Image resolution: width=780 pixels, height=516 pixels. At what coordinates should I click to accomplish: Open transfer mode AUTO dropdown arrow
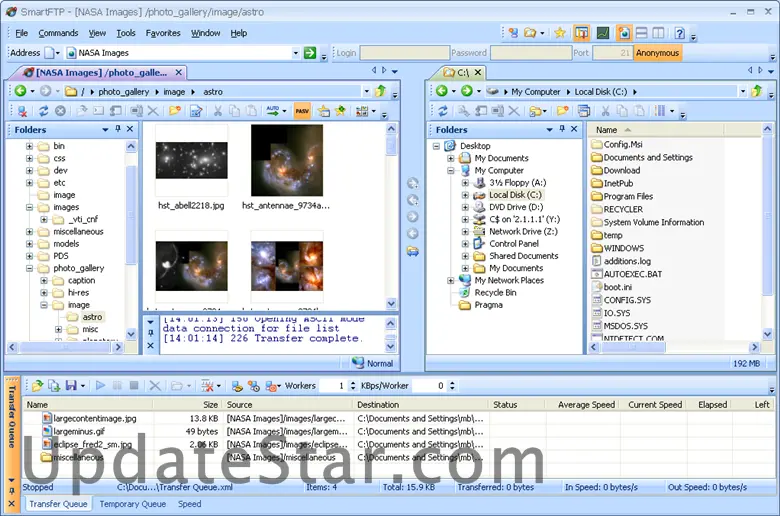[x=285, y=111]
